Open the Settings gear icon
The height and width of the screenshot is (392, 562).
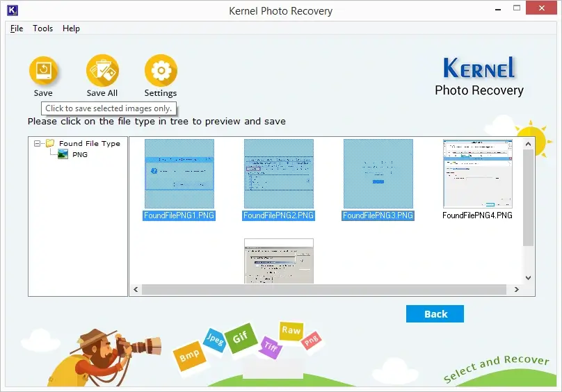(161, 71)
